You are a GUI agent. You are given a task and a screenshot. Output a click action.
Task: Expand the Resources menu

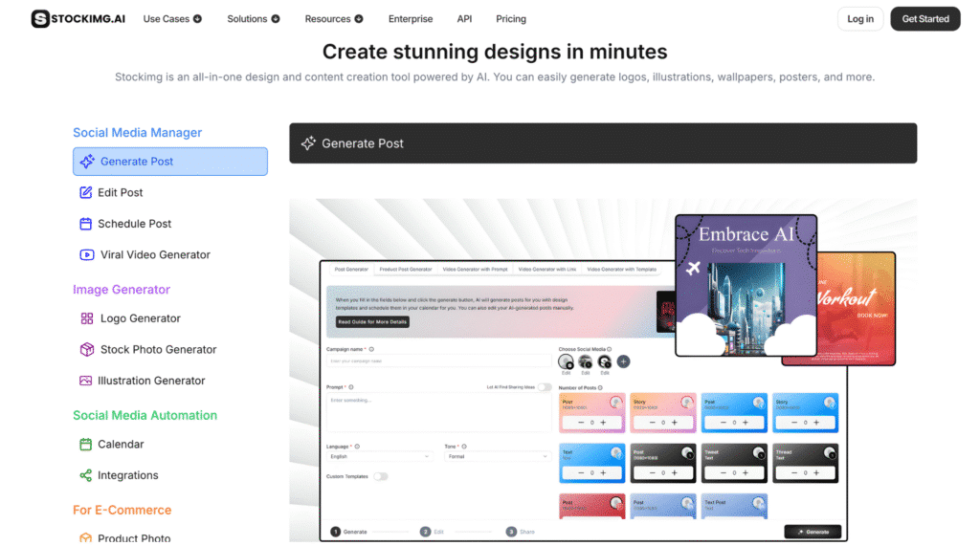(x=334, y=19)
